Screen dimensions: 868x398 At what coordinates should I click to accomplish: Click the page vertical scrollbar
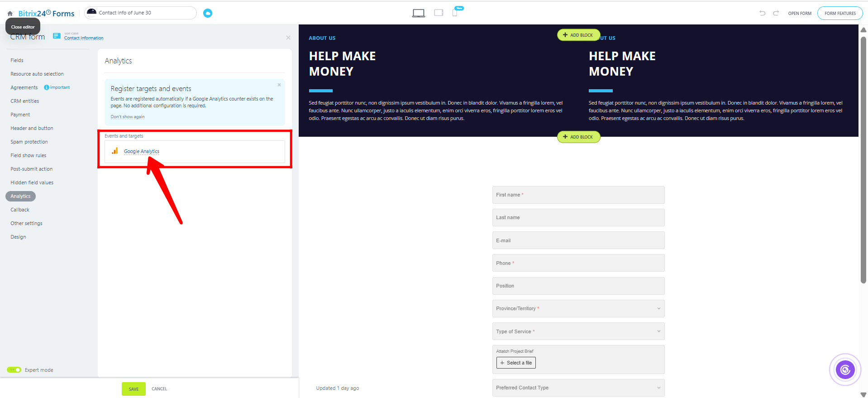tap(863, 159)
